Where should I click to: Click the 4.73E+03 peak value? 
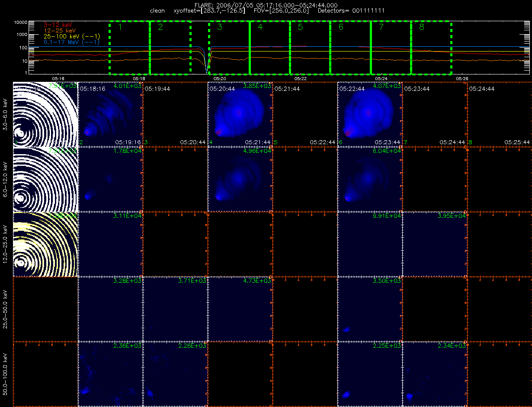tap(257, 281)
